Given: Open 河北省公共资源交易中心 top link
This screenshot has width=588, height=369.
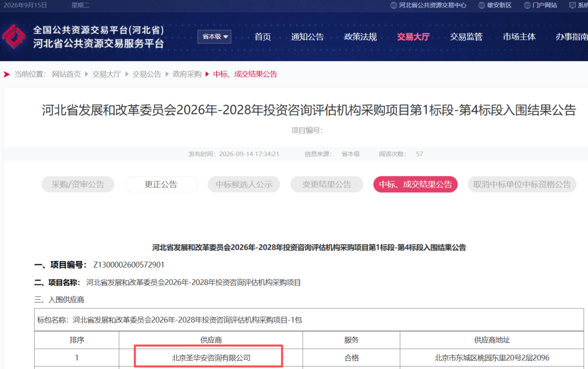Looking at the screenshot, I should point(432,5).
